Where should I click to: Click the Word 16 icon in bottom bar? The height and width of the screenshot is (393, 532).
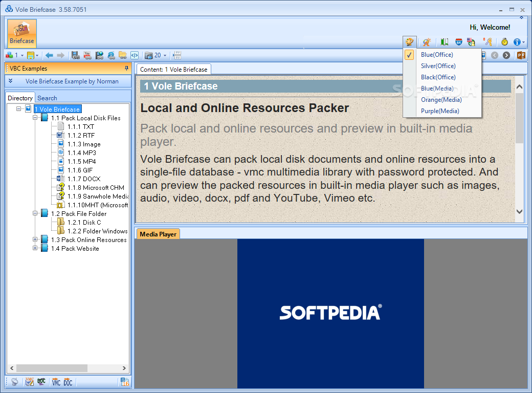125,382
